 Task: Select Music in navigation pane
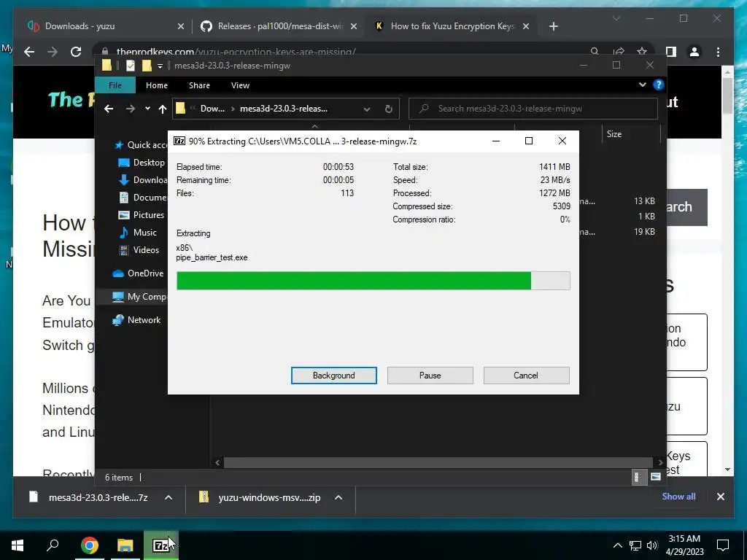(138, 233)
